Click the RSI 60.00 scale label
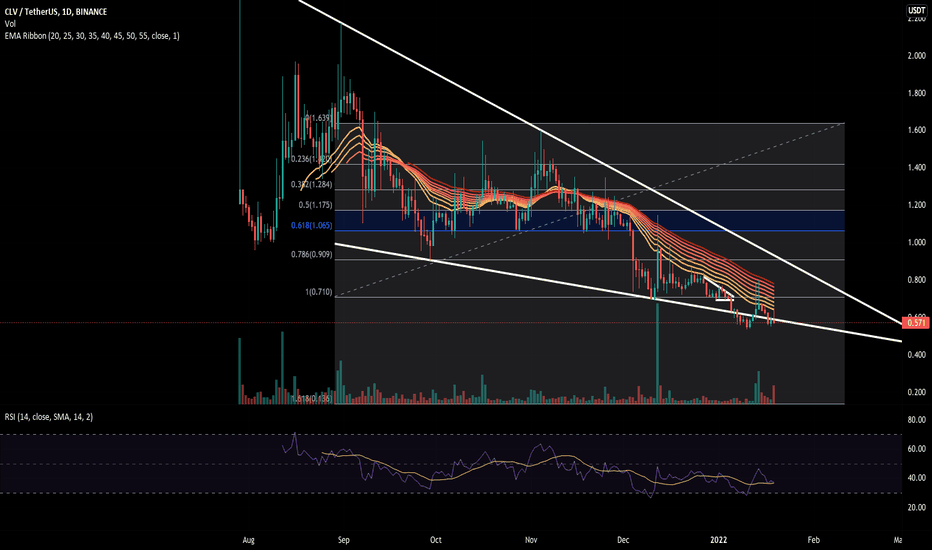The image size is (932, 550). 917,448
